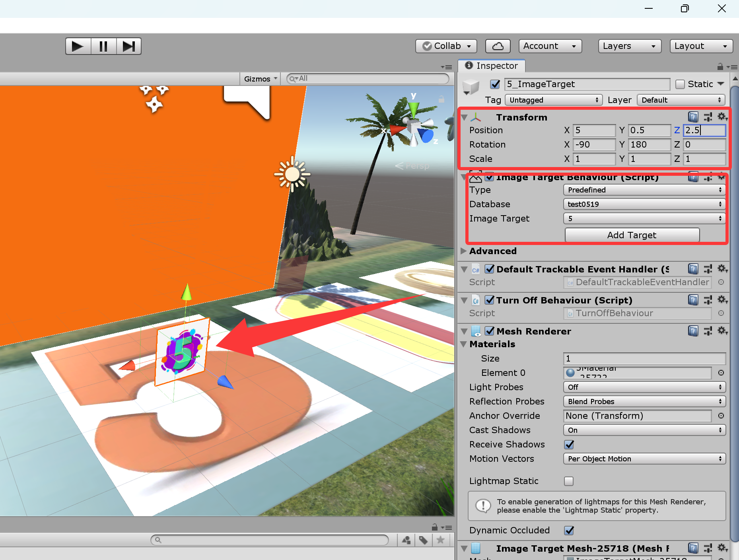
Task: Open the Transform component help icon
Action: [693, 117]
